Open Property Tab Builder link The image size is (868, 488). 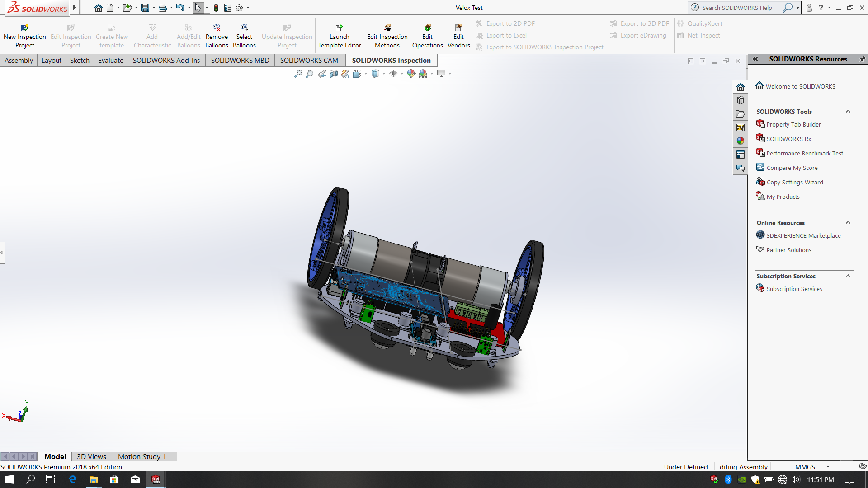point(793,125)
